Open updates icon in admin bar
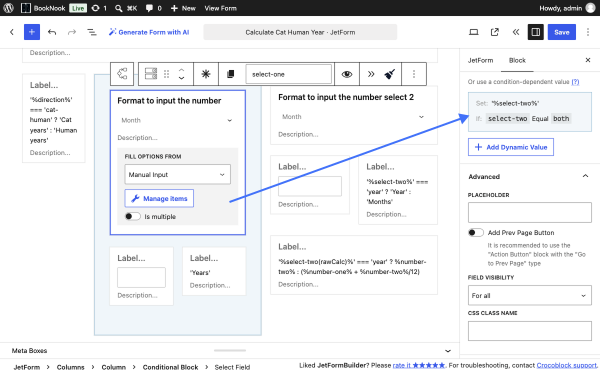600x375 pixels. pyautogui.click(x=99, y=8)
